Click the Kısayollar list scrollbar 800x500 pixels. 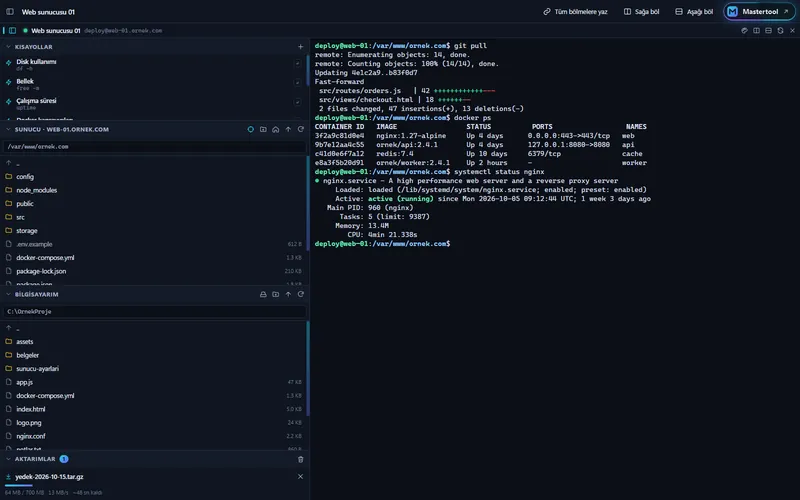[x=308, y=70]
